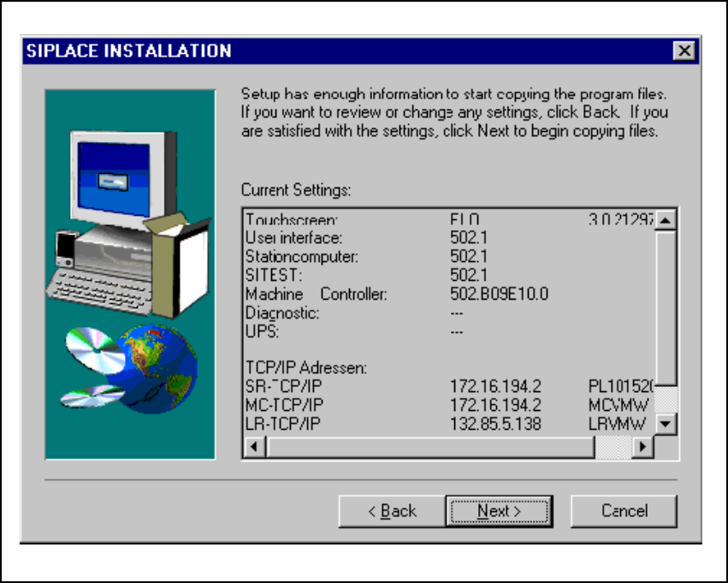This screenshot has height=583, width=728.
Task: Click the horizontal scroll-left arrow
Action: (254, 446)
